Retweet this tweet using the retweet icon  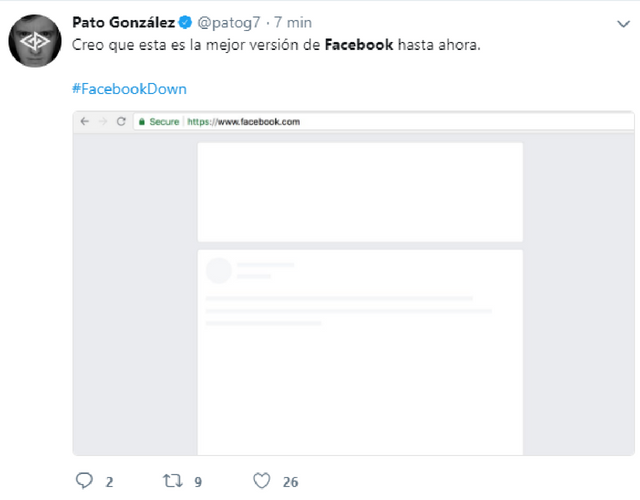point(172,481)
